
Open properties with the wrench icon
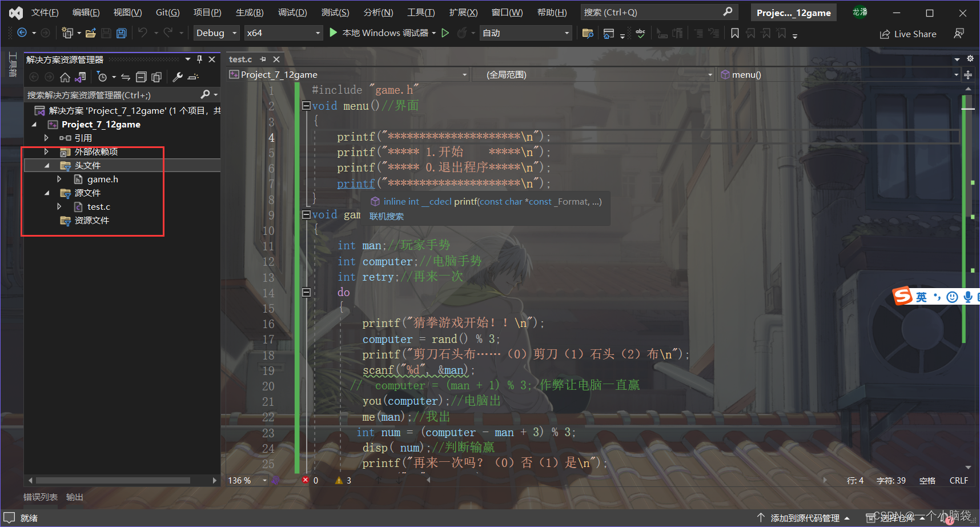178,77
